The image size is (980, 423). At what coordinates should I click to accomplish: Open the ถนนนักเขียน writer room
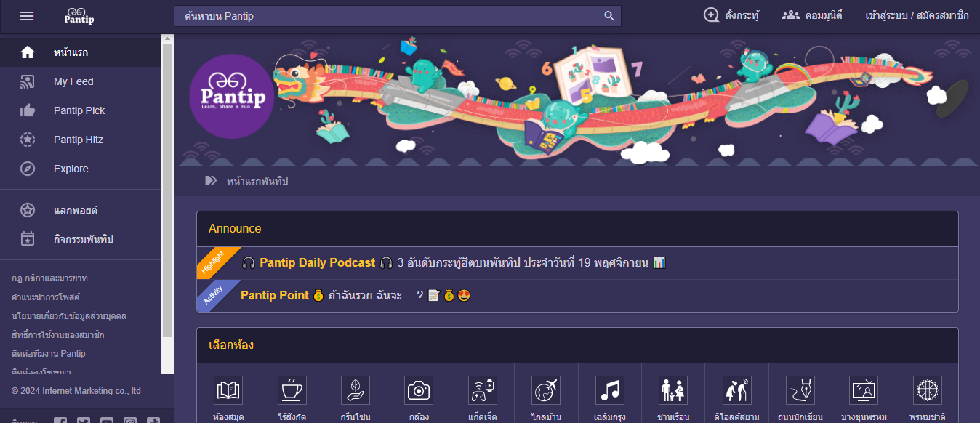(x=800, y=390)
